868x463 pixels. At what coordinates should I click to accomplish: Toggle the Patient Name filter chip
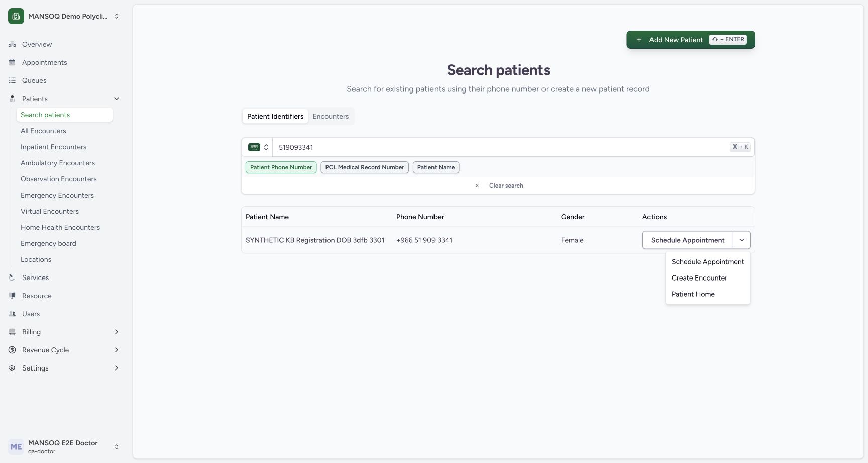pos(436,167)
